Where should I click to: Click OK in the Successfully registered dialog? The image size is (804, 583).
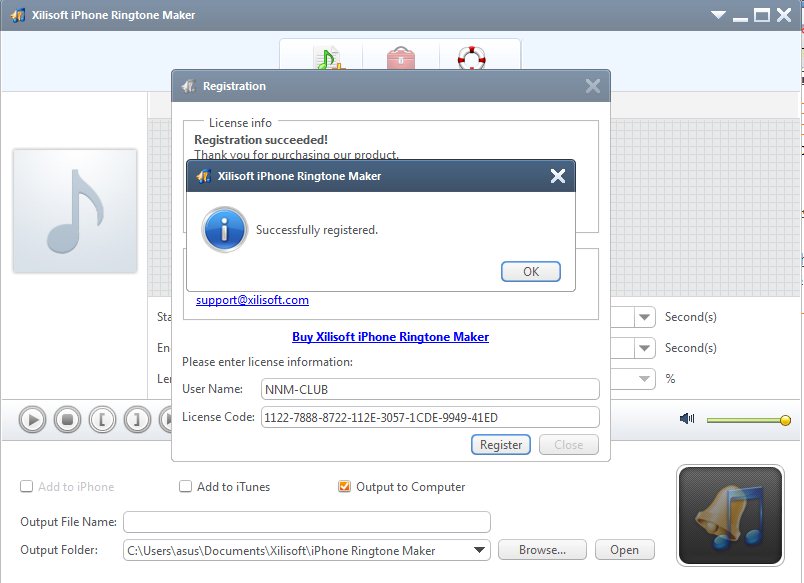[530, 272]
